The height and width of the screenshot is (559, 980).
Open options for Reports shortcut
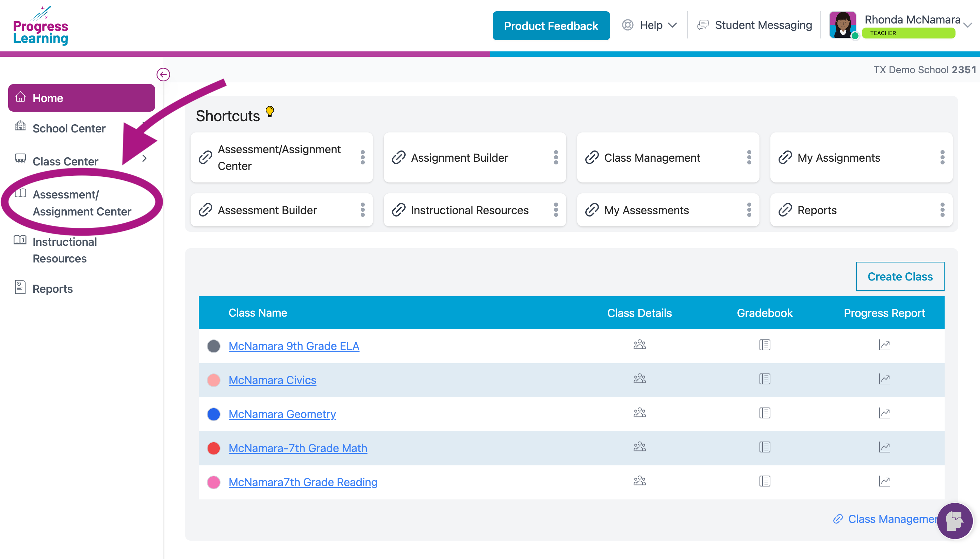(x=942, y=210)
